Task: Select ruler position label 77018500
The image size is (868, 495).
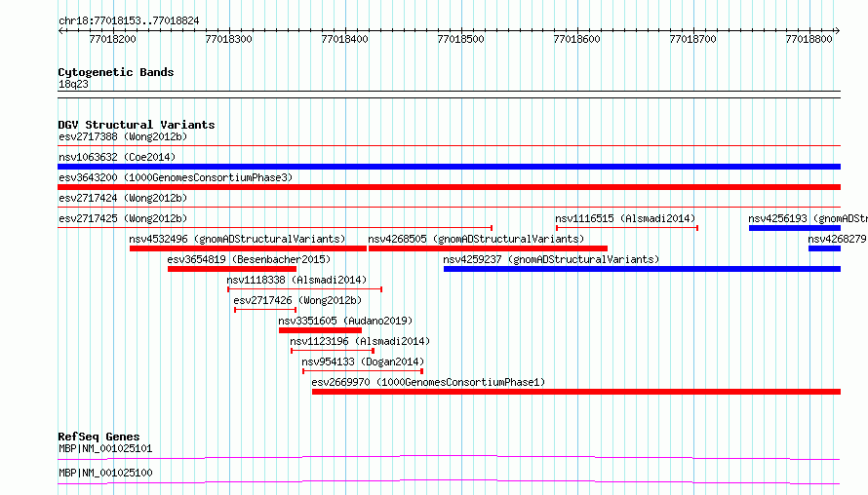Action: 460,39
